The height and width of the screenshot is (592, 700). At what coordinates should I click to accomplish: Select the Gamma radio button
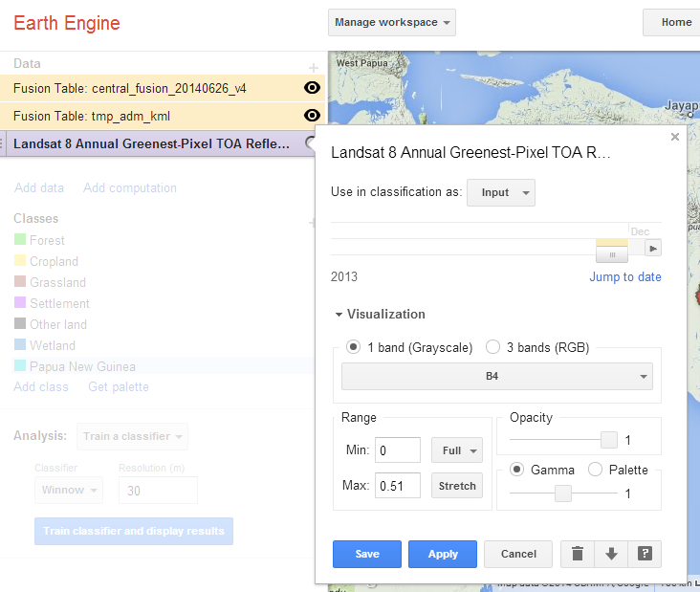(x=517, y=470)
